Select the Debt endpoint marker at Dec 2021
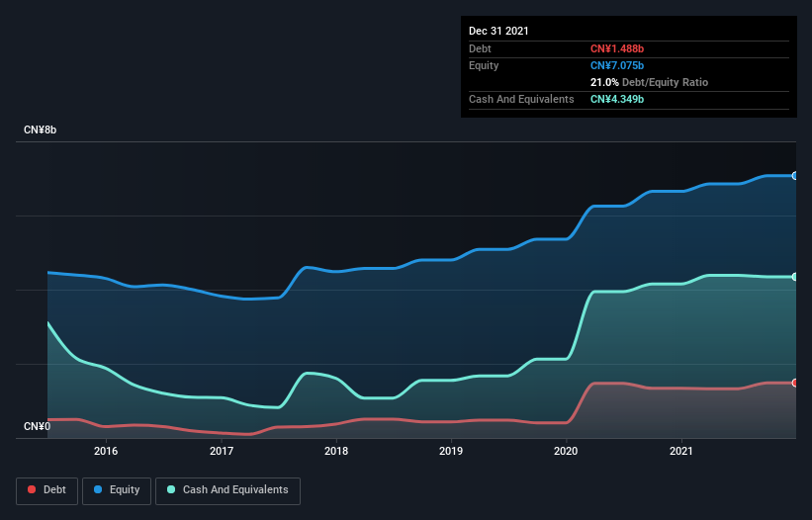Viewport: 812px width, 520px height. 795,383
